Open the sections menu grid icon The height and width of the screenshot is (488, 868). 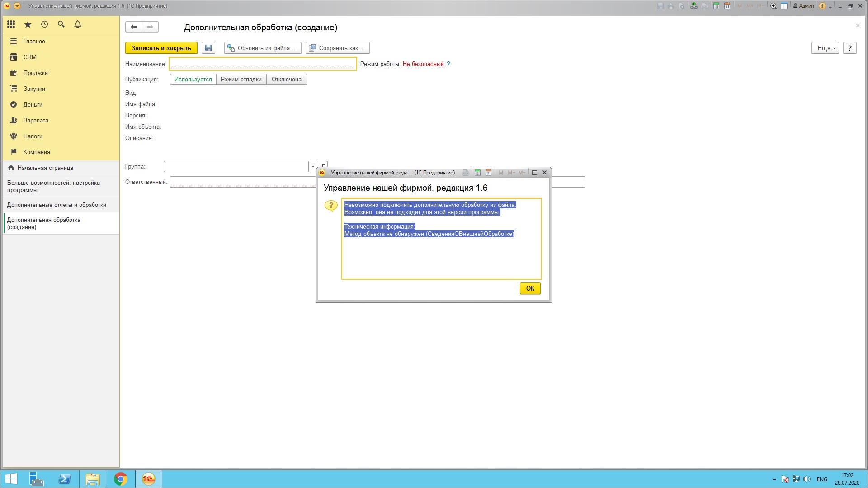[x=11, y=24]
